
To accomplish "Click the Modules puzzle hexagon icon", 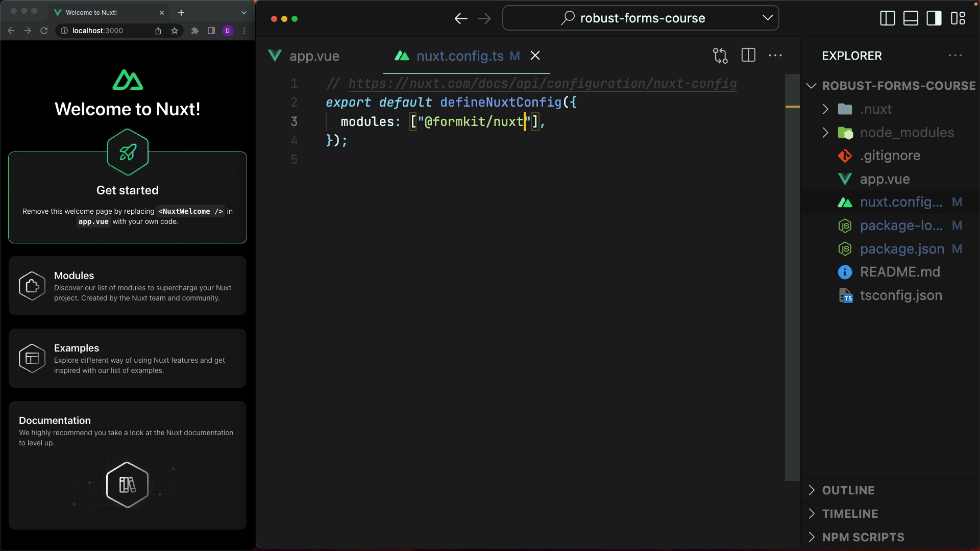I will [x=32, y=286].
